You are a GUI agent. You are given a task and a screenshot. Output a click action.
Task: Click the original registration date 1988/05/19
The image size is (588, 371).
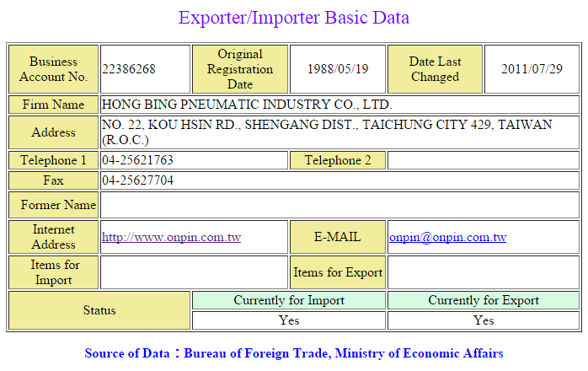[338, 69]
